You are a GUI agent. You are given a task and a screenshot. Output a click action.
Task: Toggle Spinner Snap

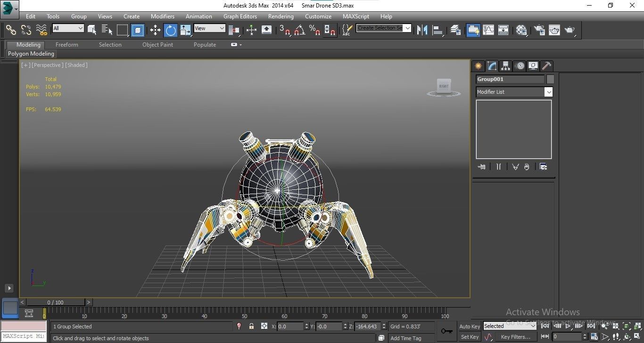[x=330, y=30]
